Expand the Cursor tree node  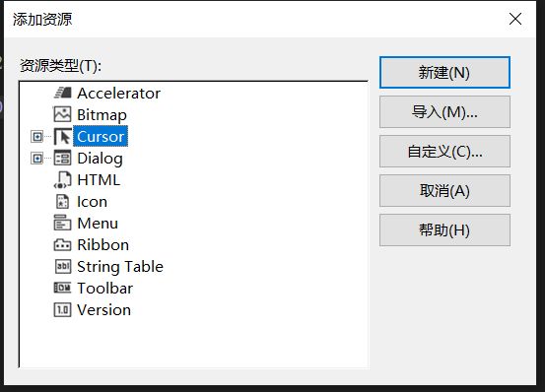[x=36, y=137]
